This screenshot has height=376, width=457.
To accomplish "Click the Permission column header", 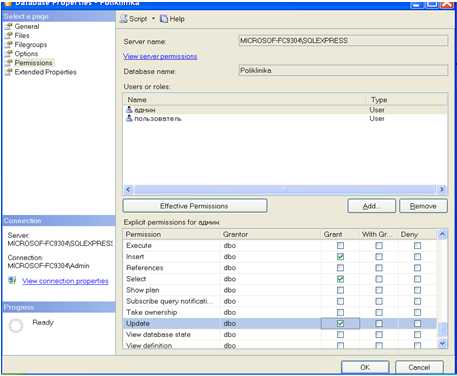I will pos(172,235).
